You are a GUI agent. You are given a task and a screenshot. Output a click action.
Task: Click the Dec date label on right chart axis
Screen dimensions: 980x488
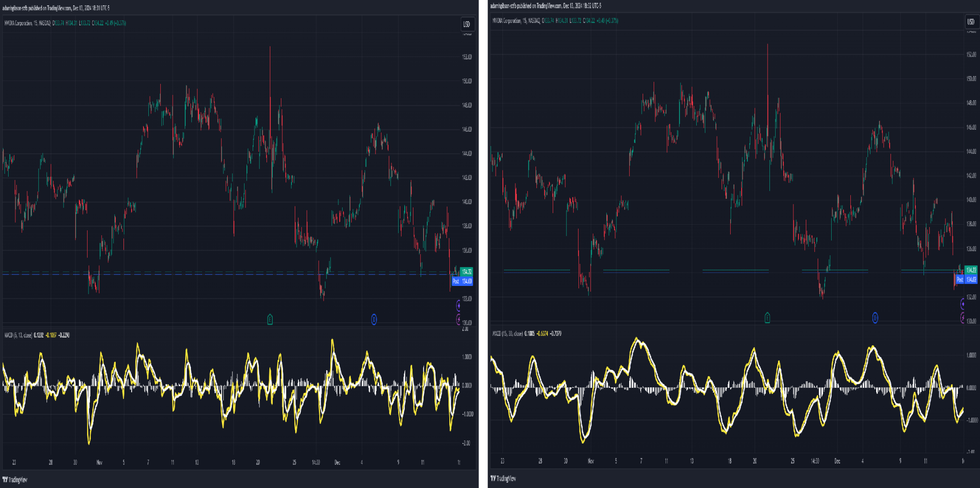coord(837,461)
